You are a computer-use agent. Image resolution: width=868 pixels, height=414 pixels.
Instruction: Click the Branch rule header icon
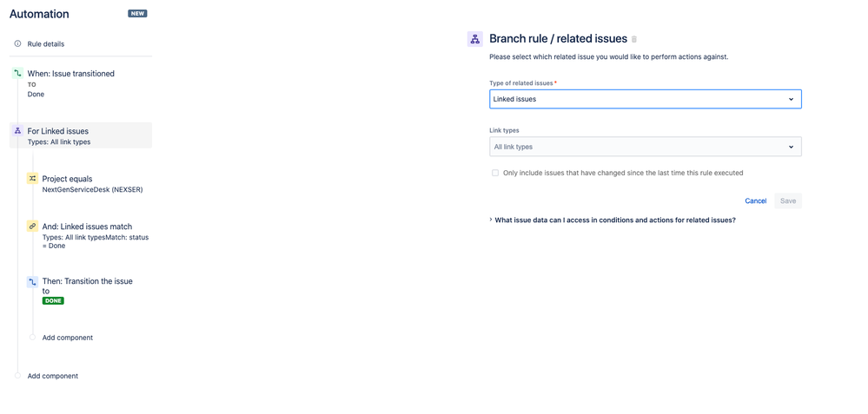point(475,39)
